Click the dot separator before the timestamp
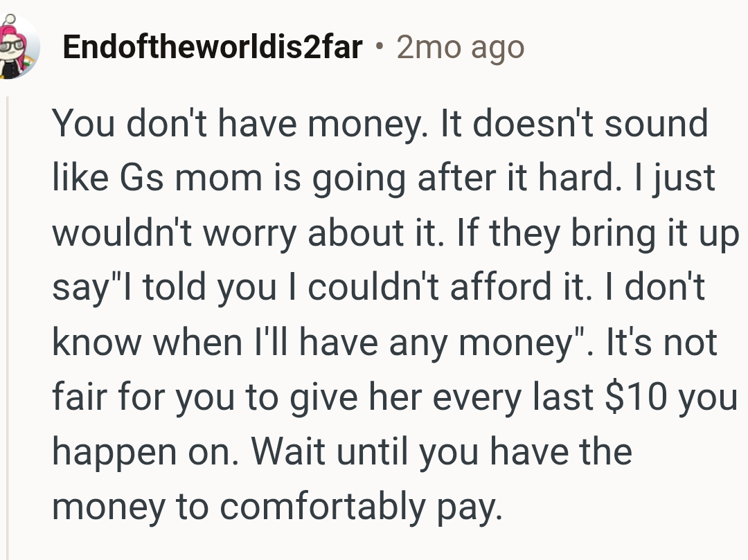748x560 pixels. coord(379,47)
